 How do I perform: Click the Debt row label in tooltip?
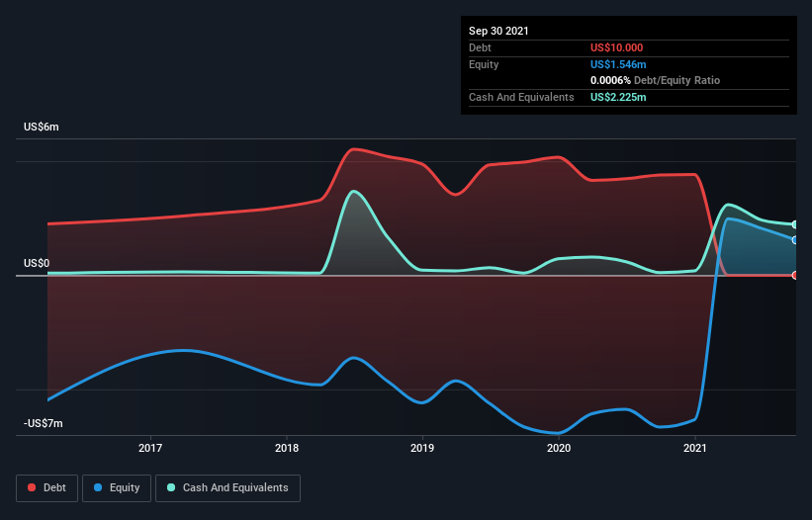[x=480, y=47]
